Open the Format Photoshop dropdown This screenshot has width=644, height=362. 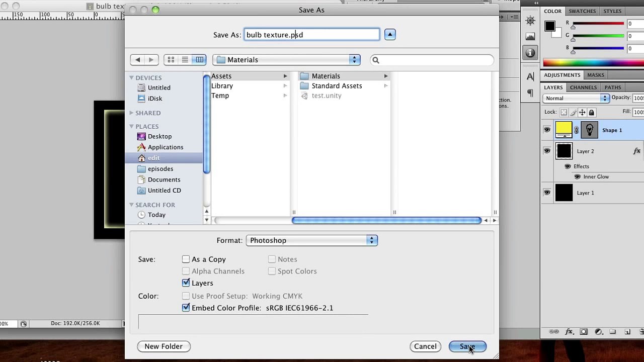pos(312,240)
